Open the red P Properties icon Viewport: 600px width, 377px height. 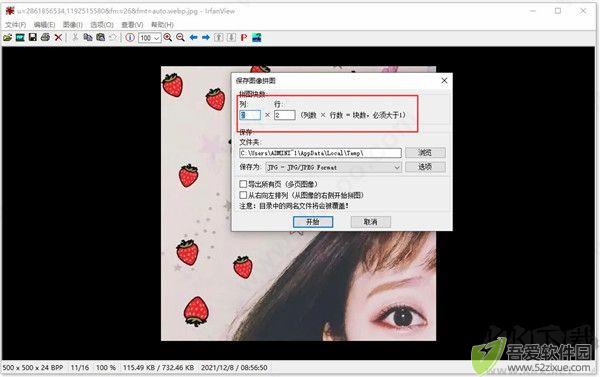point(244,38)
